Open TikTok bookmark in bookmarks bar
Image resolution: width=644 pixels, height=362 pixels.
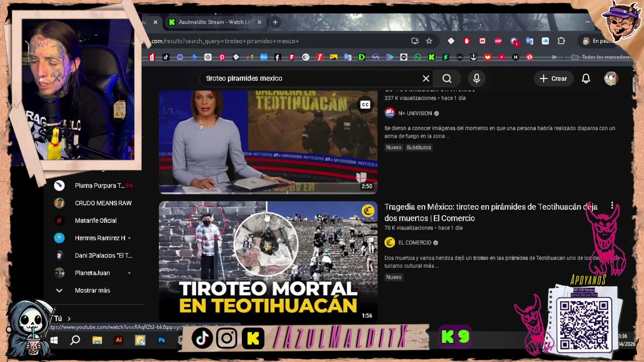pyautogui.click(x=166, y=57)
